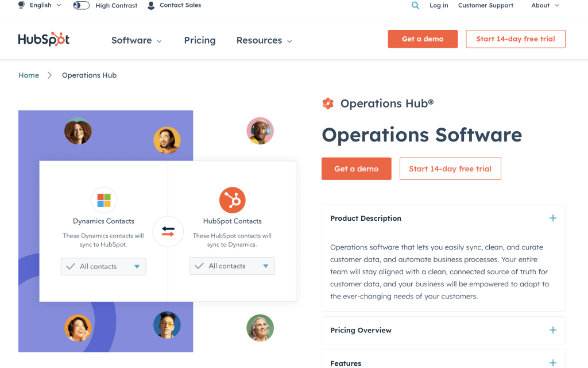Click the man avatar on yellow background
This screenshot has width=588, height=368.
point(167,140)
